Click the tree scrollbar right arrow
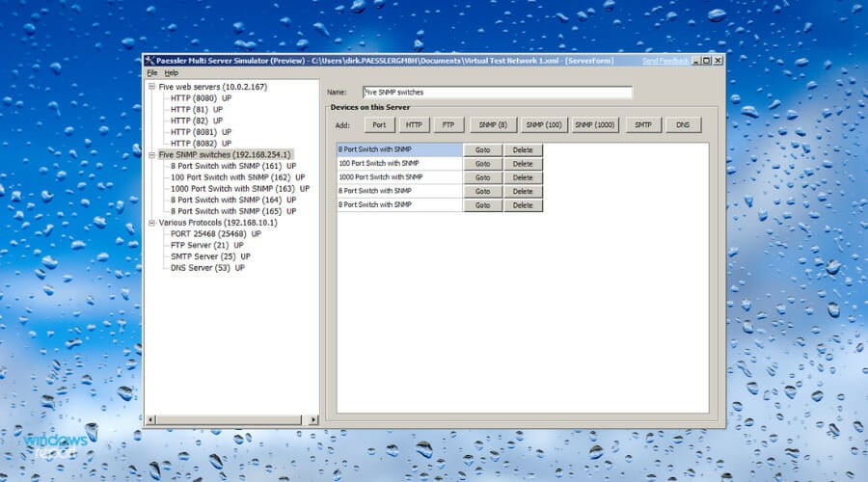The image size is (868, 482). click(313, 420)
